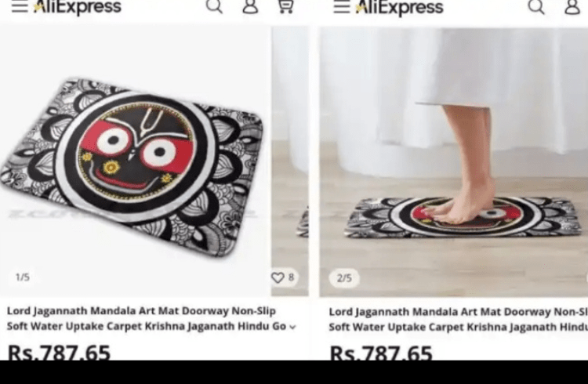Click the AliExpress logo in left header

click(x=78, y=6)
